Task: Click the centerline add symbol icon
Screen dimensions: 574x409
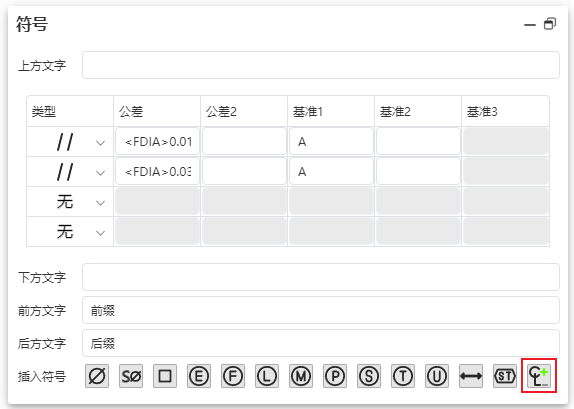Action: (x=539, y=376)
